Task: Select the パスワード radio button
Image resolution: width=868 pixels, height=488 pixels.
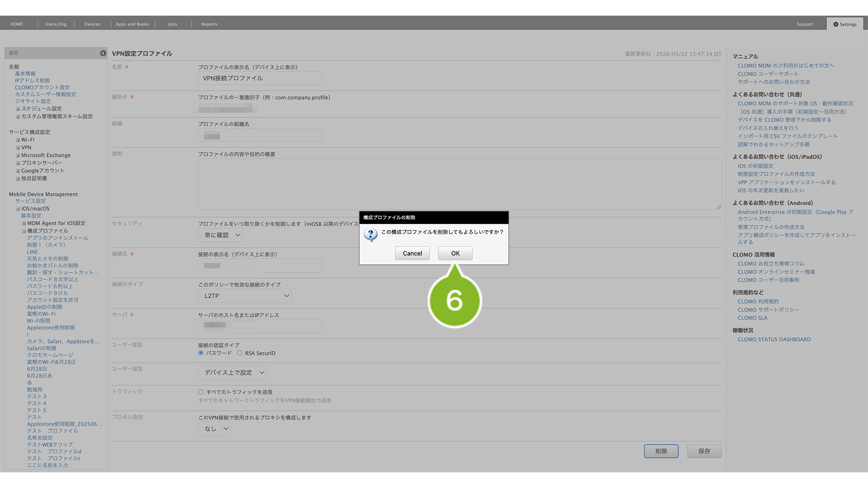Action: [x=201, y=353]
